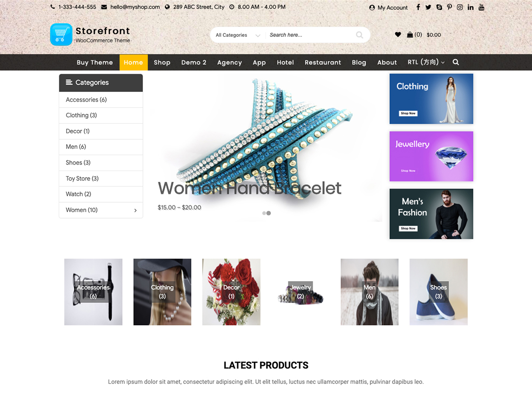This screenshot has width=532, height=399.
Task: Click the search button in search field
Action: tap(359, 34)
